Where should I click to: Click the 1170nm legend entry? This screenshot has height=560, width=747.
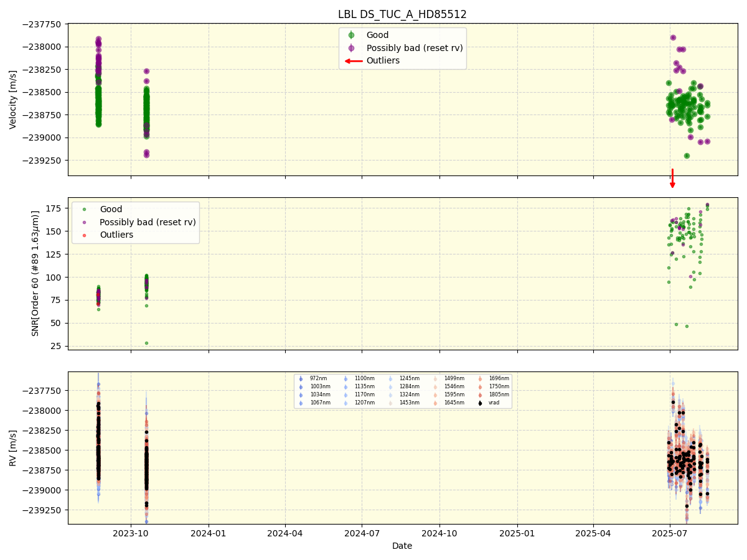coord(365,394)
